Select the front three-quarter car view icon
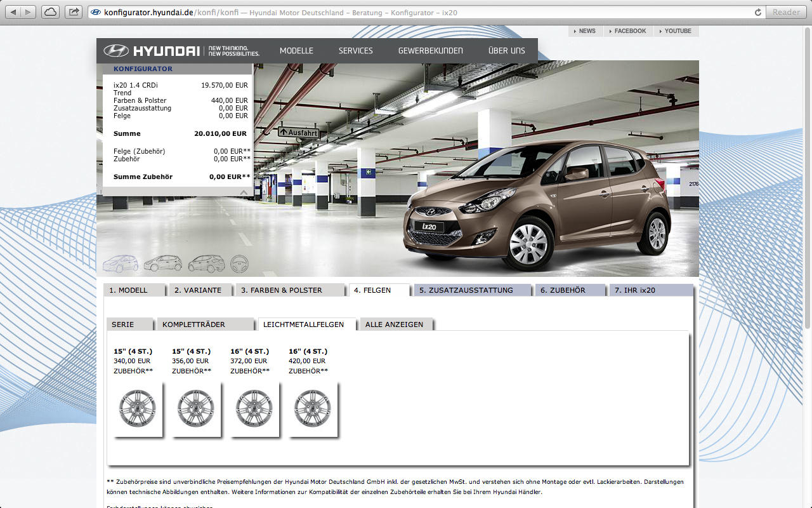 pos(121,264)
